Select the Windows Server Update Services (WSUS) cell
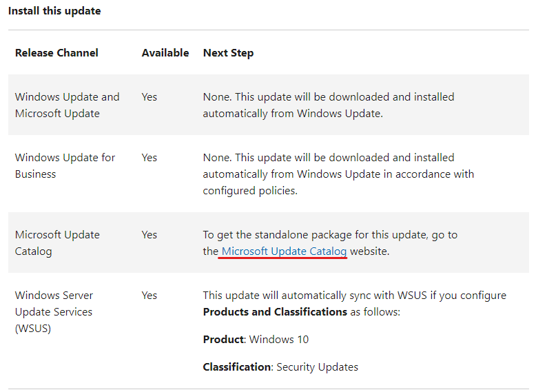This screenshot has height=392, width=536. click(54, 312)
